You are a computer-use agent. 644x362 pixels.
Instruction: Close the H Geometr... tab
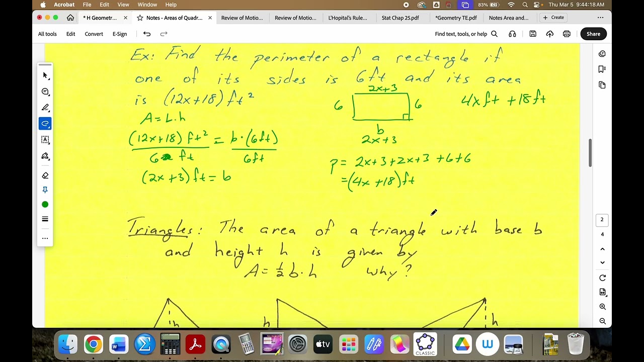125,18
